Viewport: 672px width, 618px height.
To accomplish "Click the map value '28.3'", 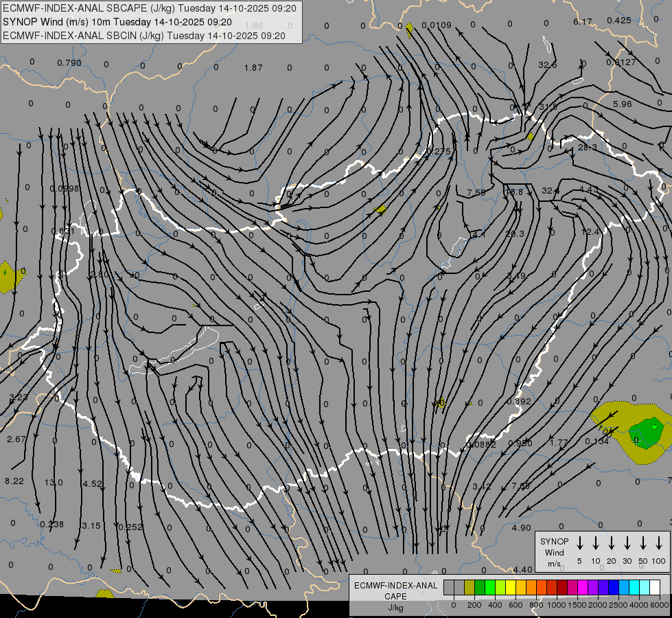I will pyautogui.click(x=587, y=147).
